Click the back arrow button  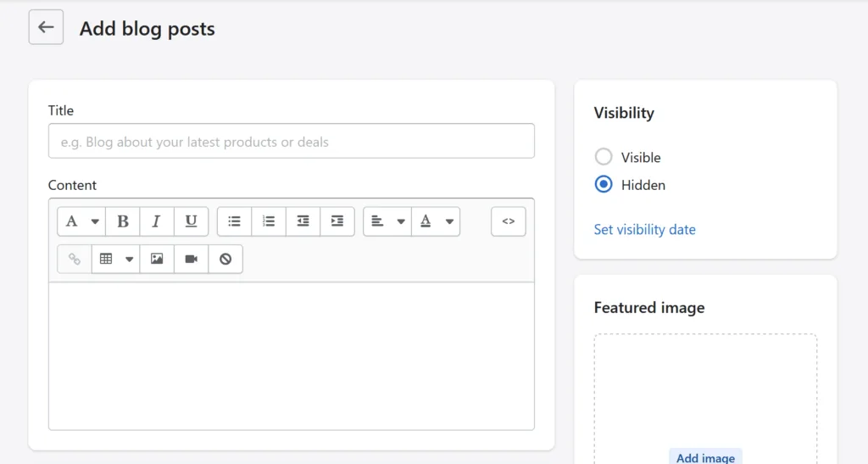point(46,28)
